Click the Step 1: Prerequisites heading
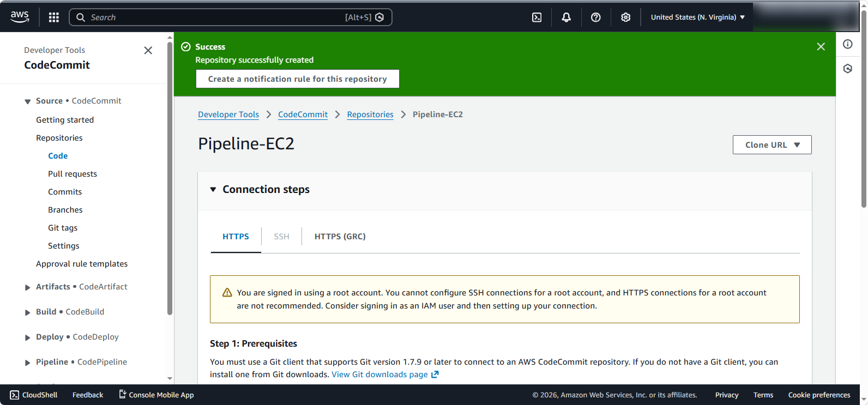This screenshot has width=868, height=405. pyautogui.click(x=254, y=343)
